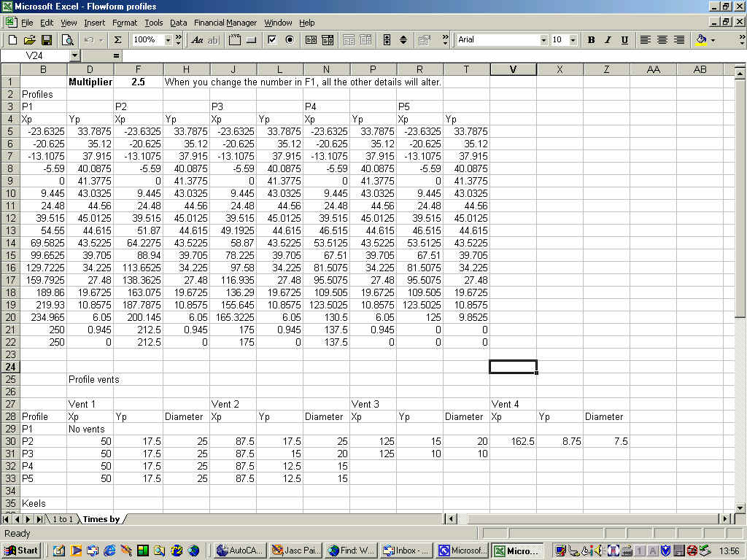Click the Windows Start button
Screen dimensions: 747x560
tap(22, 551)
